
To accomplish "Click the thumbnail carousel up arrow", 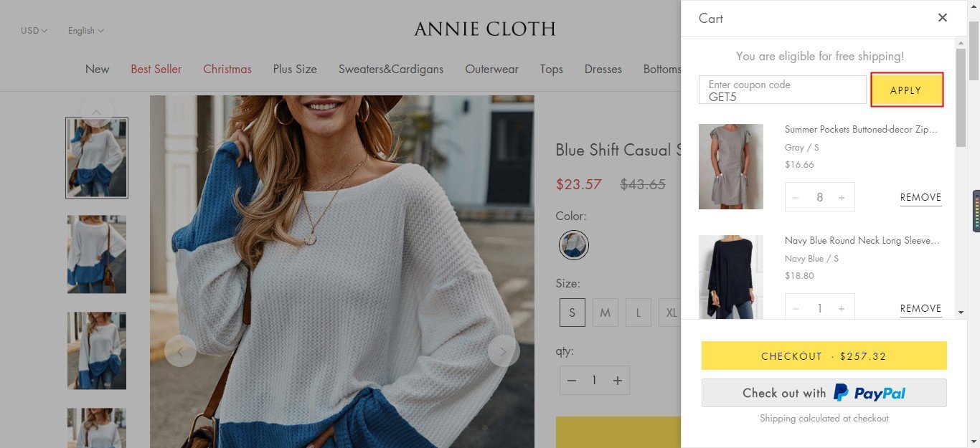I will tap(97, 110).
